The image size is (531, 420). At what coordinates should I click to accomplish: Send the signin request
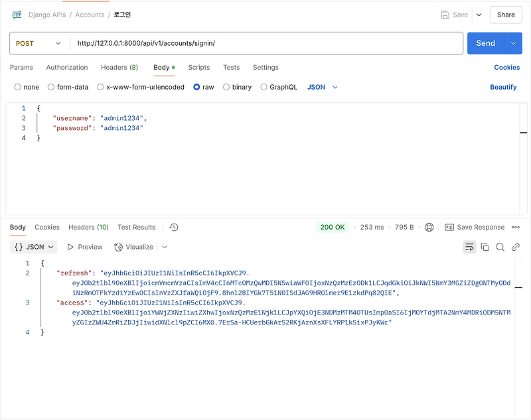486,43
